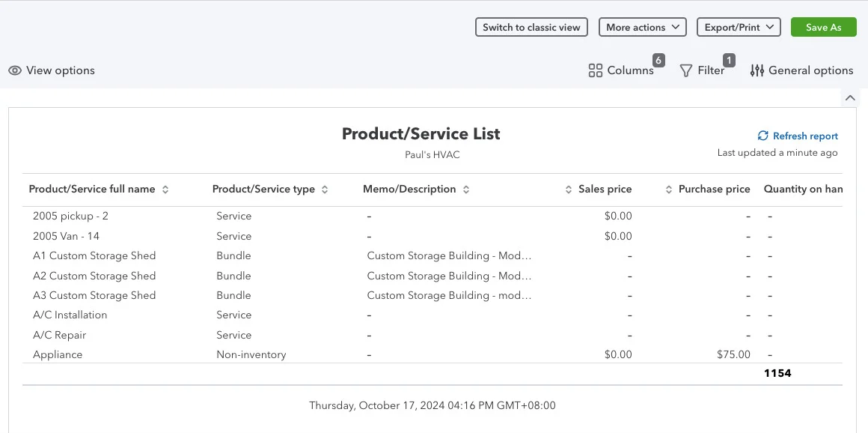Click $0.00 sales price for 2005 pickup - 2
868x433 pixels.
618,216
